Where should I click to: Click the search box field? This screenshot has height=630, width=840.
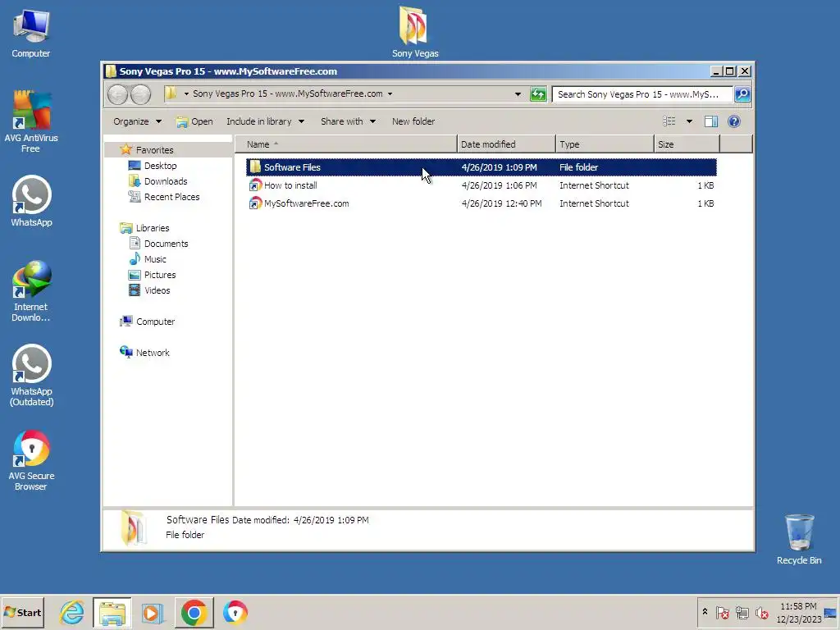tap(642, 94)
